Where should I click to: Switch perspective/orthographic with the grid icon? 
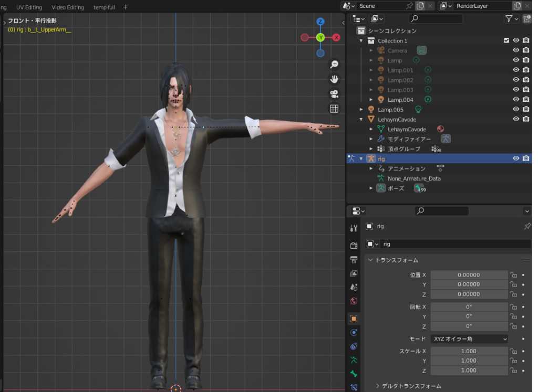click(x=334, y=109)
